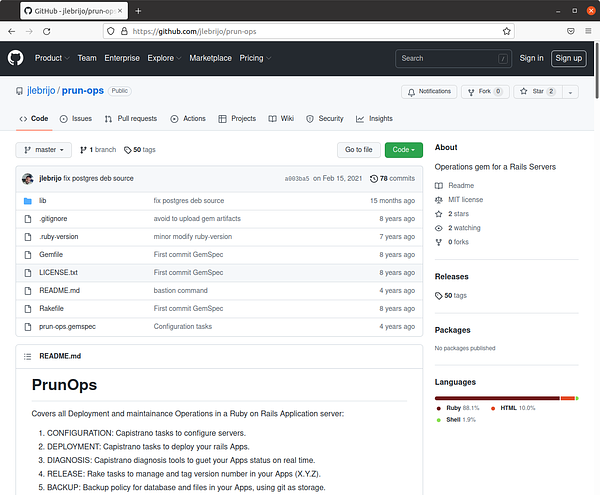The image size is (600, 495).
Task: Click the Ruby language color bar
Action: point(496,397)
